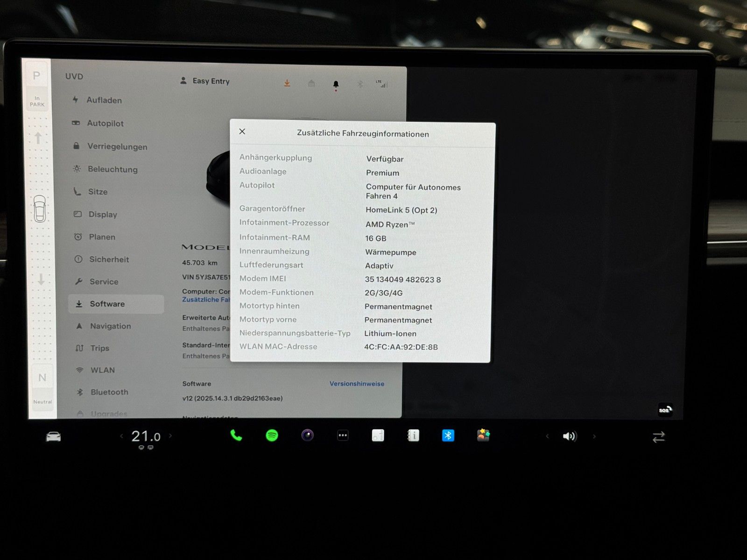Tap the Easy Entry driver profile
Screen dimensions: 747x560
(x=205, y=81)
